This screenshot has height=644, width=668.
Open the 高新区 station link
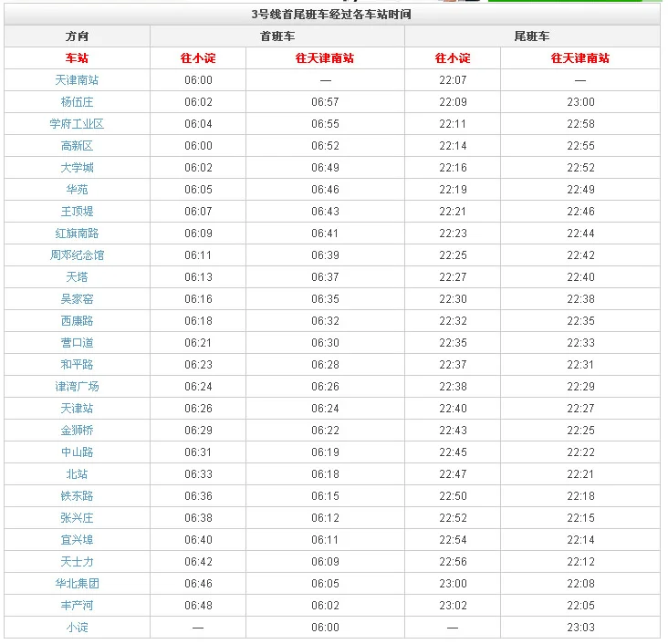[x=77, y=146]
